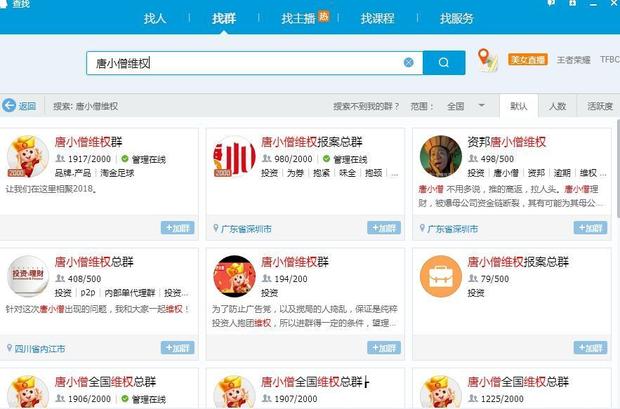Open orange briefcase avatar of 79/500 group
Screen dimensions: 620x409
click(440, 276)
